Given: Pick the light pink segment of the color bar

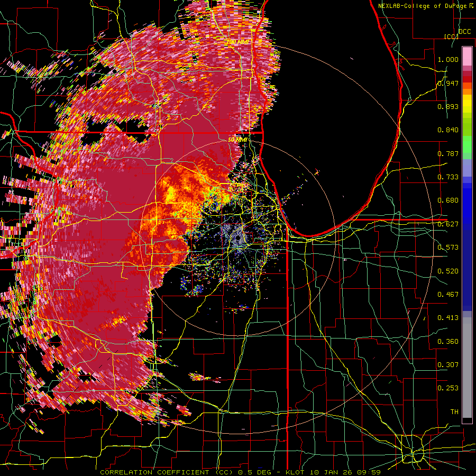Looking at the screenshot, I should click(467, 57).
